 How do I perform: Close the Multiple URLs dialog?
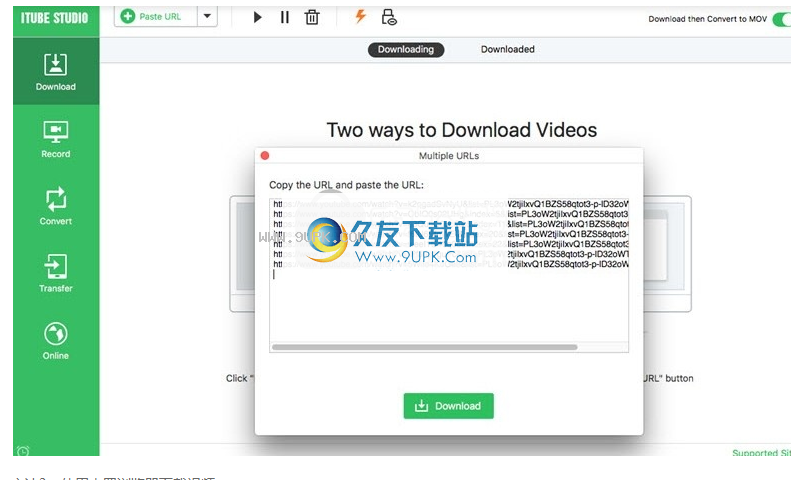(265, 156)
